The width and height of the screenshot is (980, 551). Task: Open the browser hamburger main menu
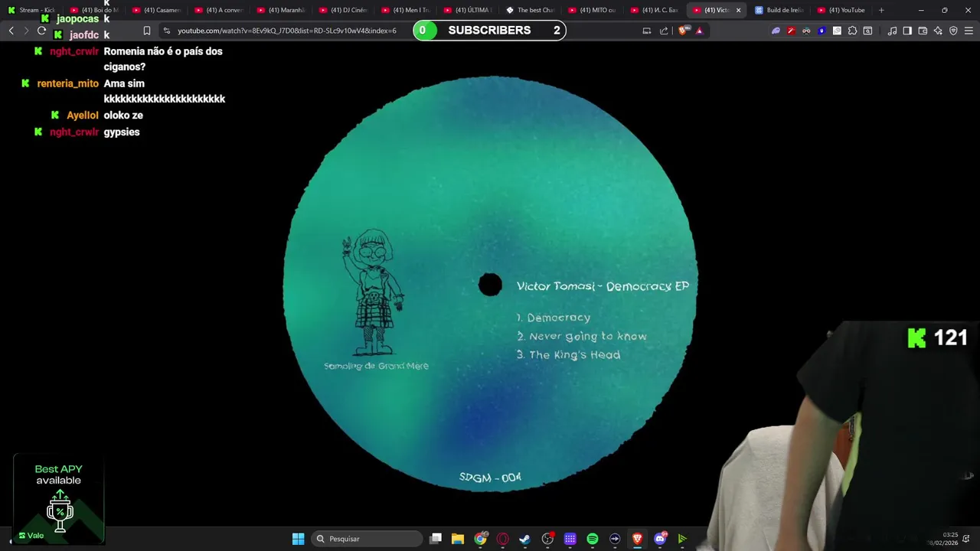click(969, 31)
